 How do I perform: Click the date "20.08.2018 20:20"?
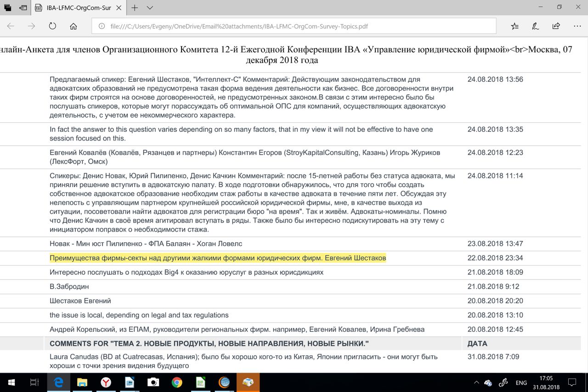point(495,301)
